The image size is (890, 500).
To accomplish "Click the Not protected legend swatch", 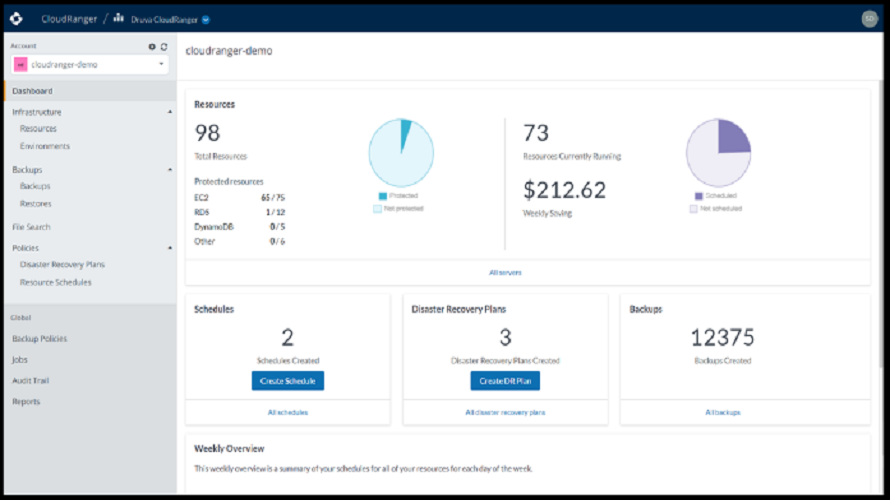I will tap(377, 209).
